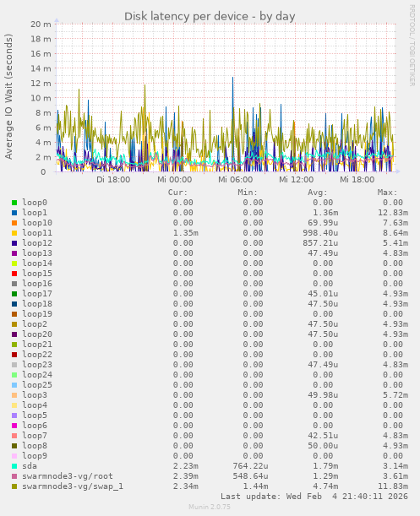Click the loop10 orange legend swatch
The image size is (420, 516).
point(14,223)
